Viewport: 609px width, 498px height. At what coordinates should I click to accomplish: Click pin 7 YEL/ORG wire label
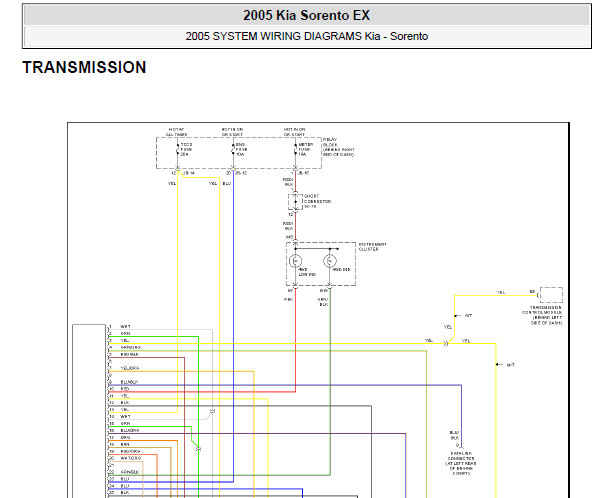[130, 368]
